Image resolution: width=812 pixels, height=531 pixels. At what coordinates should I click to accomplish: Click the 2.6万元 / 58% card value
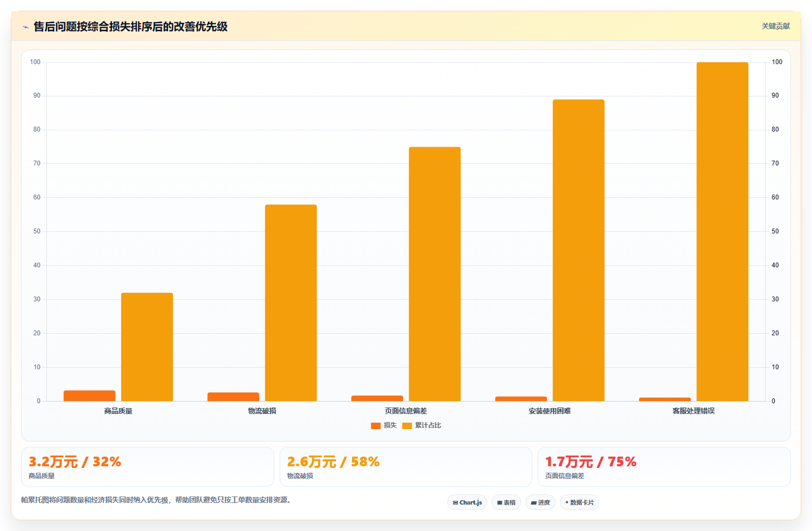coord(334,462)
